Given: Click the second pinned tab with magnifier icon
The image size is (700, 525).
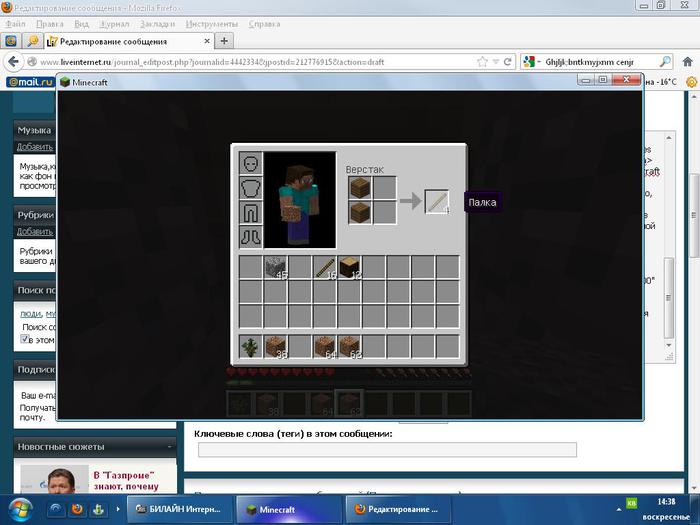Looking at the screenshot, I should [x=33, y=41].
